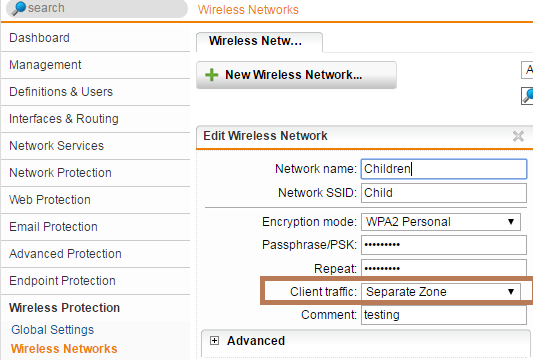533x360 pixels.
Task: Click the green plus New Wireless Network icon
Action: click(x=211, y=75)
